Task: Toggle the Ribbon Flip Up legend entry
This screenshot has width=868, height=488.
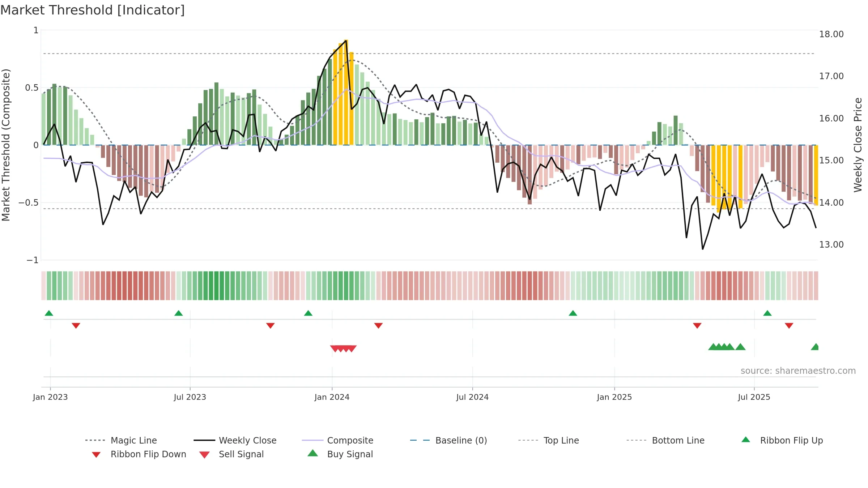Action: point(782,440)
